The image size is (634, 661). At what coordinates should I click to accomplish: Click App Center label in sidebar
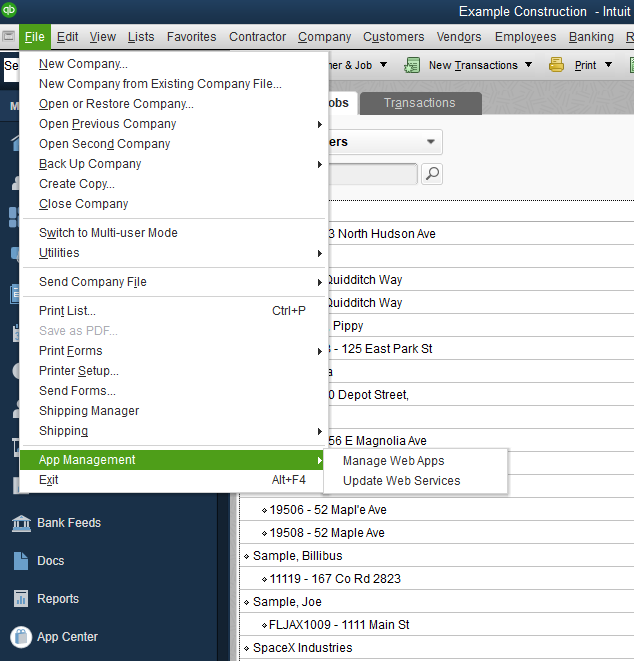pyautogui.click(x=67, y=637)
